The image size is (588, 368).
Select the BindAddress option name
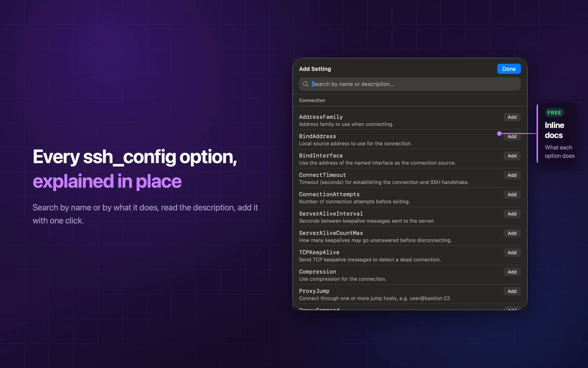(x=317, y=136)
